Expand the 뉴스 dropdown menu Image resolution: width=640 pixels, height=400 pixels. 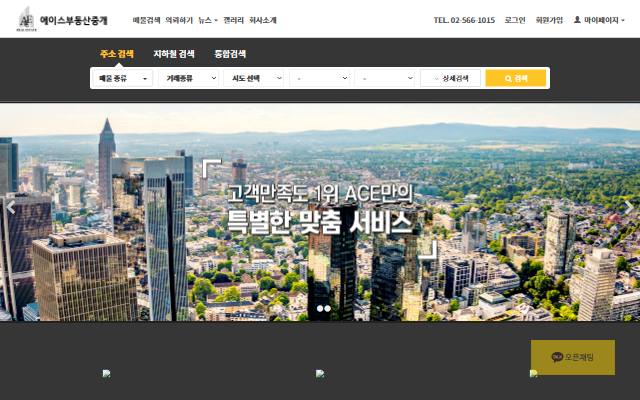[x=208, y=20]
